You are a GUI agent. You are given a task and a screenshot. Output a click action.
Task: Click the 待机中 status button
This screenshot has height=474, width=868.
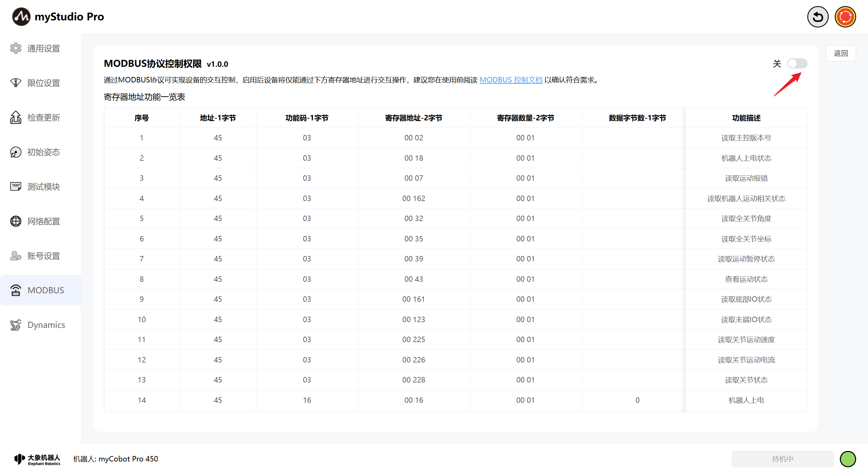coord(783,459)
